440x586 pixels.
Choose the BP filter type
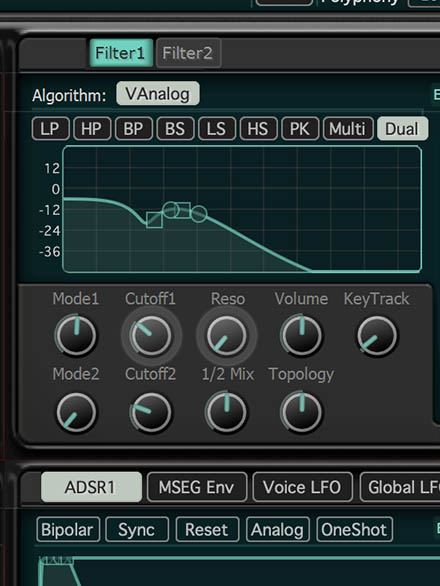[x=133, y=129]
